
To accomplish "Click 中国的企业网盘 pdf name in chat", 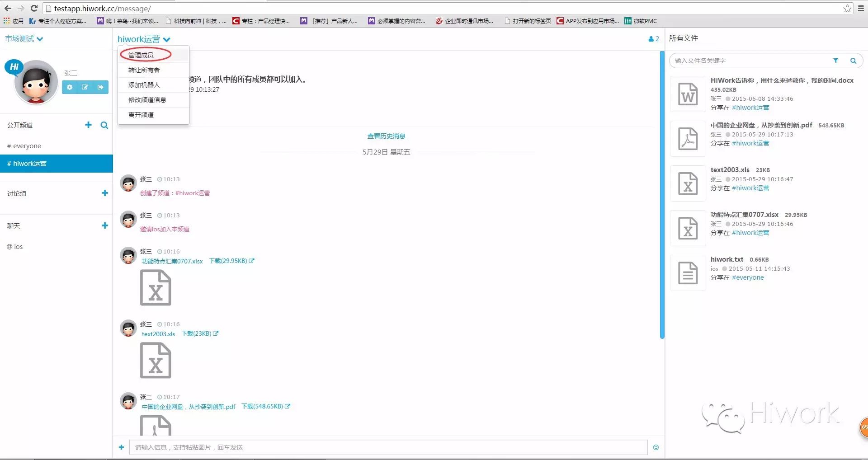I will (189, 407).
